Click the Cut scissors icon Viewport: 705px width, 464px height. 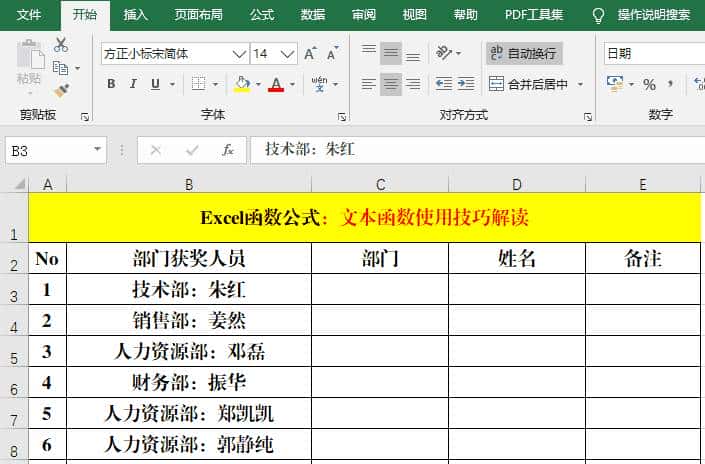[x=61, y=45]
